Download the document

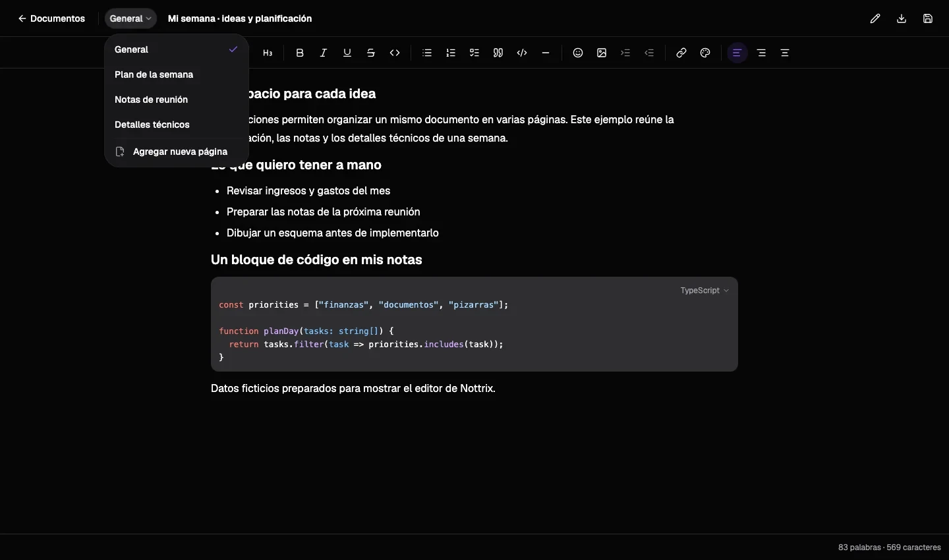pos(902,18)
